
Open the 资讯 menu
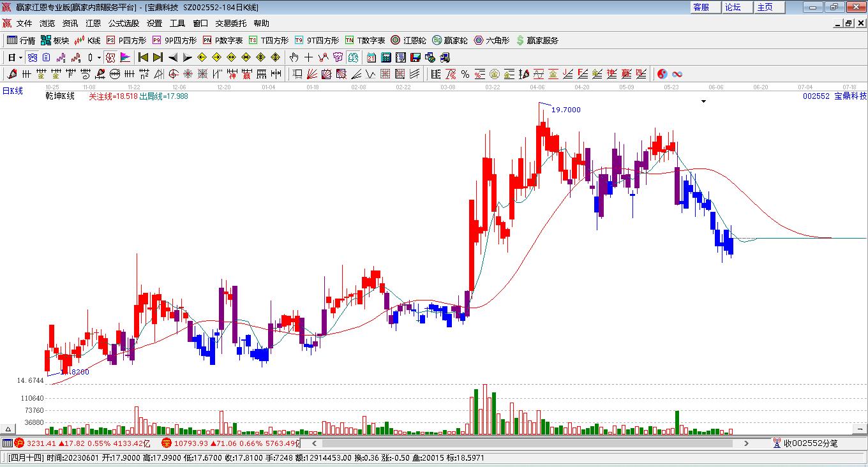[x=70, y=24]
